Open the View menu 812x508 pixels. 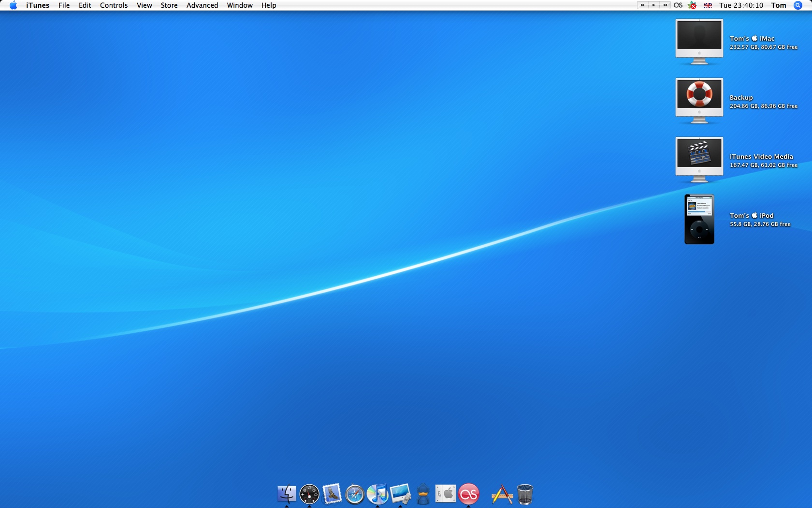point(144,5)
